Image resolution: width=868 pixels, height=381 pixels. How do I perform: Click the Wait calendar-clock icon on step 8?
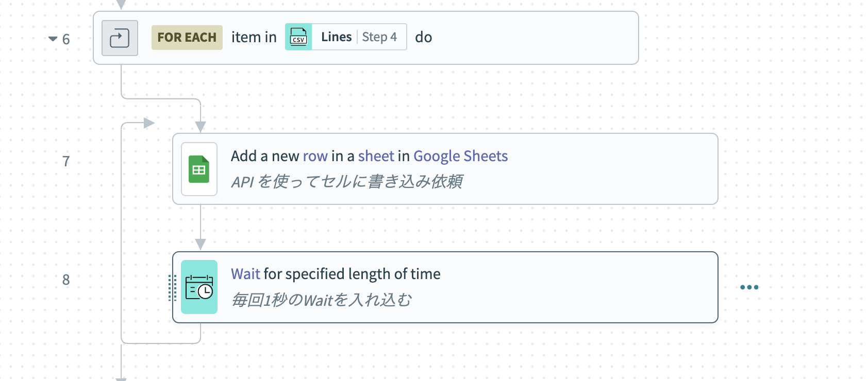click(199, 287)
